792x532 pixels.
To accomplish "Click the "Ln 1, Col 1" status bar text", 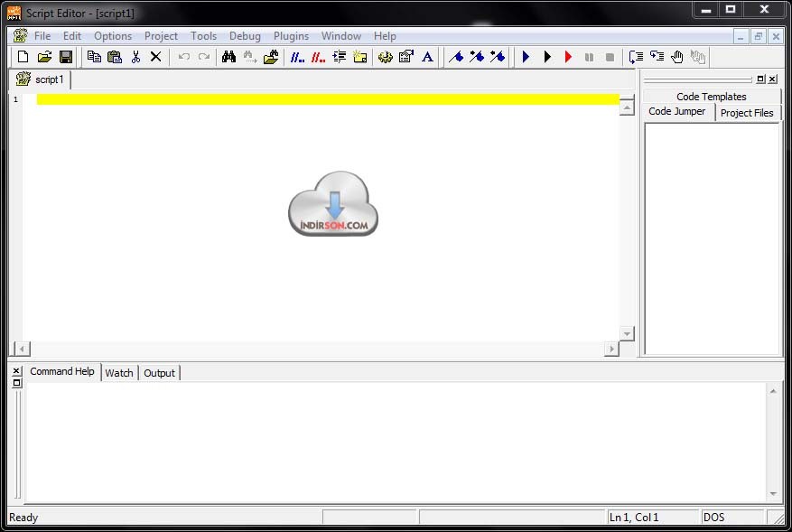I will click(x=634, y=518).
